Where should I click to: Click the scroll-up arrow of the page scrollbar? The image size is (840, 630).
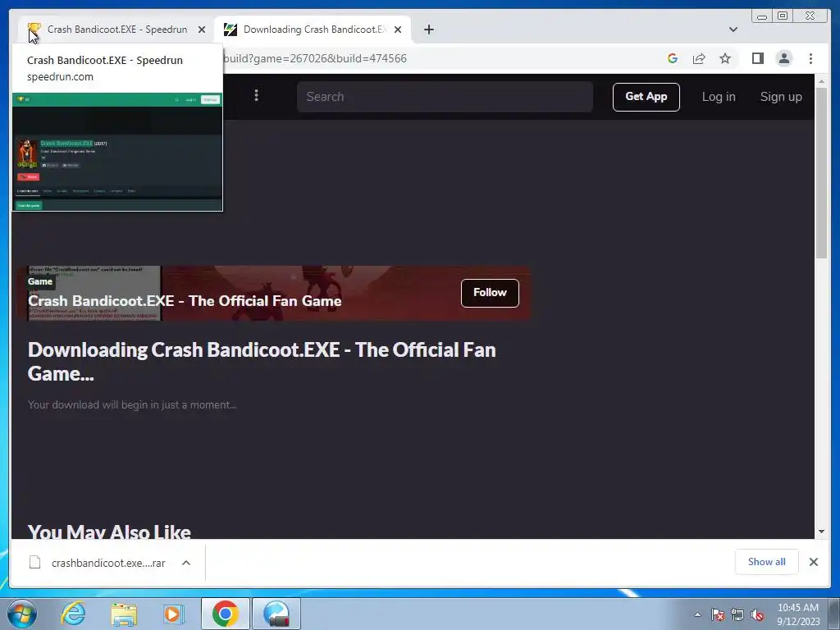click(821, 81)
